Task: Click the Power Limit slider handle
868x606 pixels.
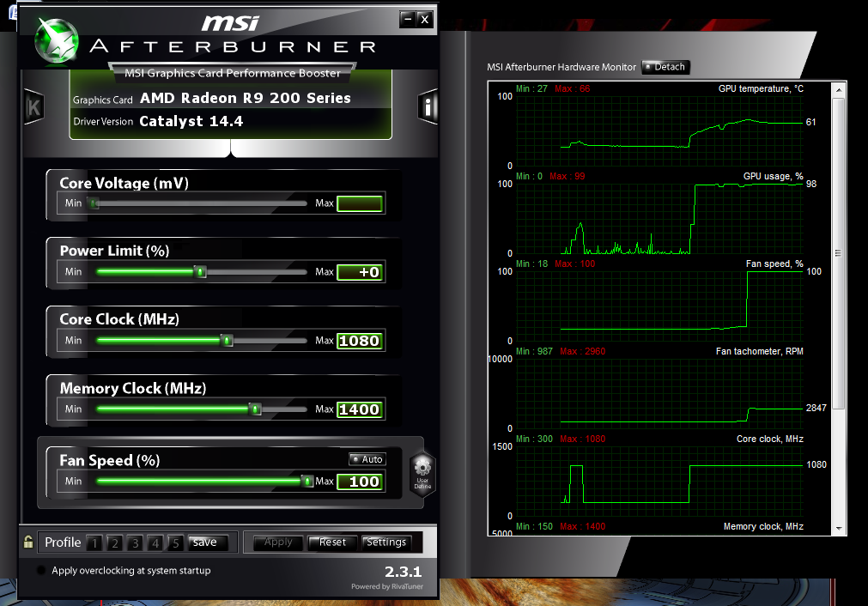Action: click(200, 272)
